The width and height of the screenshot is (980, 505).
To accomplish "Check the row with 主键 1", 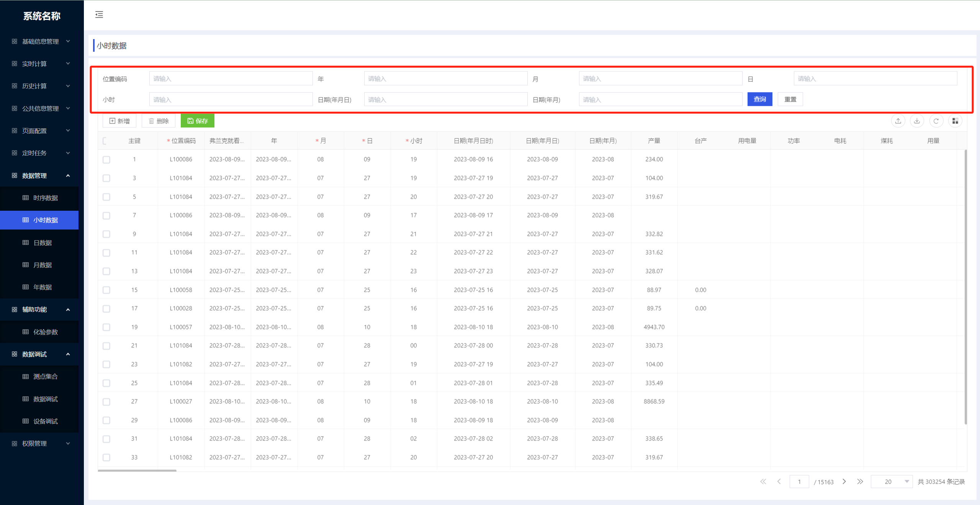I will click(106, 160).
